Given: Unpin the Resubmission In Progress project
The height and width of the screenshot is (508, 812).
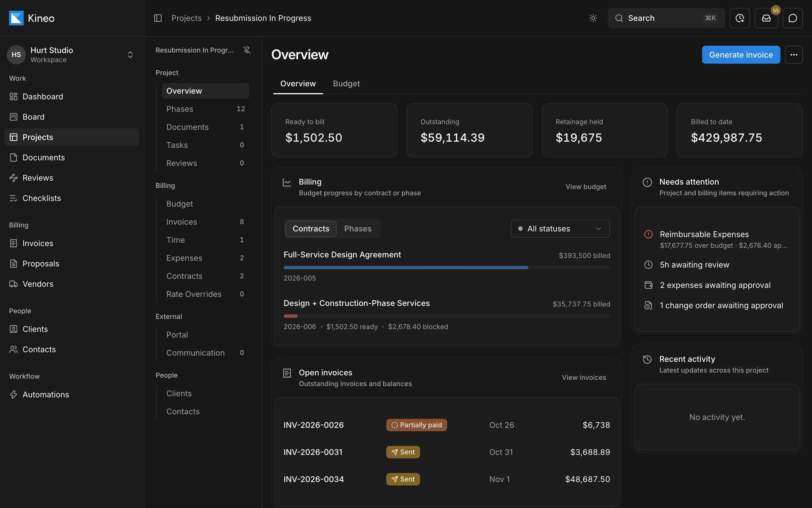Looking at the screenshot, I should pyautogui.click(x=247, y=50).
